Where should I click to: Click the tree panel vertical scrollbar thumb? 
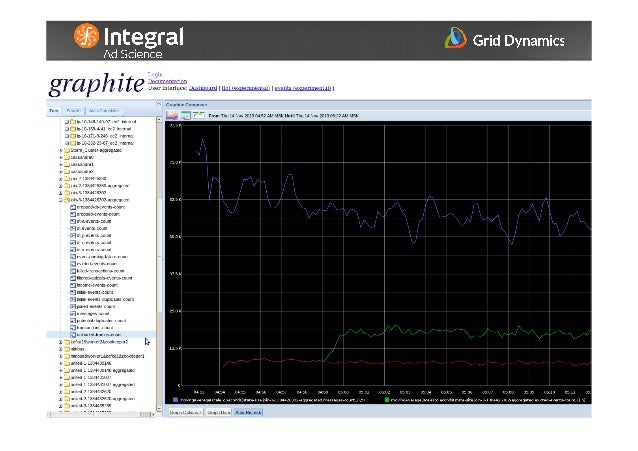(159, 254)
